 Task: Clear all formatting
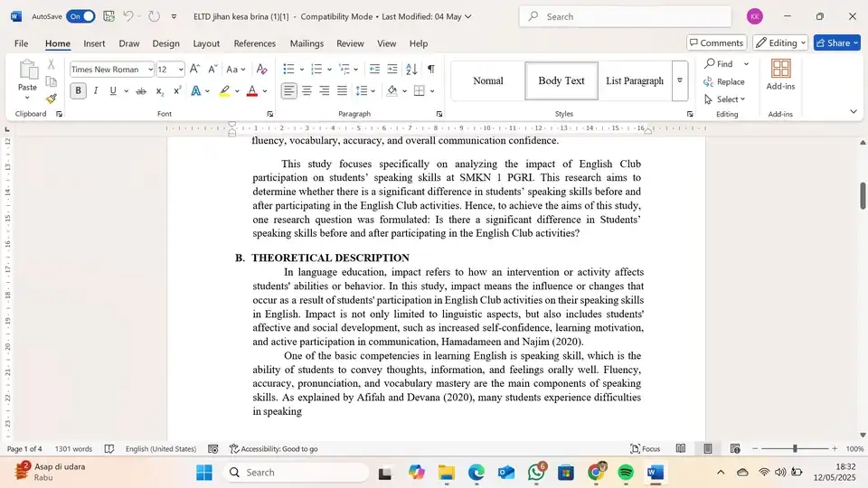(262, 70)
